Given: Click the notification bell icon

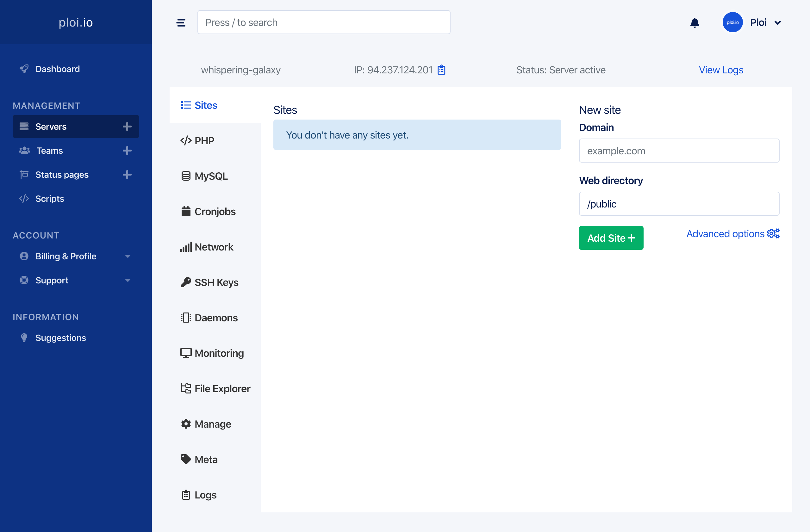Looking at the screenshot, I should 694,23.
